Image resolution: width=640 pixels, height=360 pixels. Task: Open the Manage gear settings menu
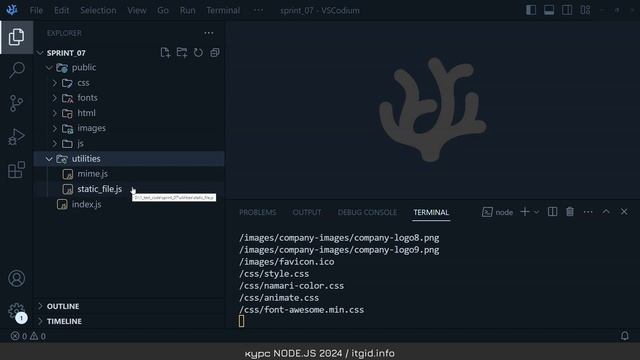pyautogui.click(x=16, y=311)
